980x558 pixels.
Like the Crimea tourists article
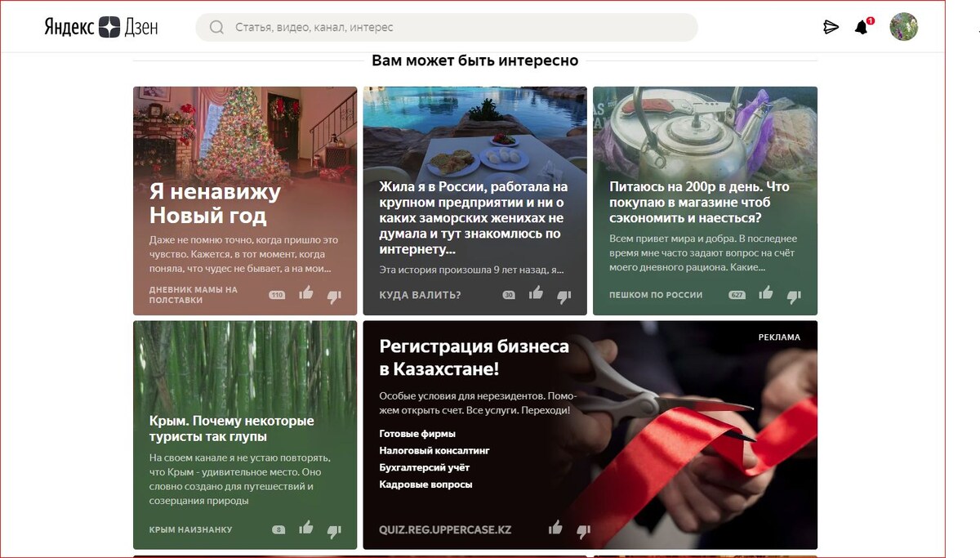[x=306, y=529]
